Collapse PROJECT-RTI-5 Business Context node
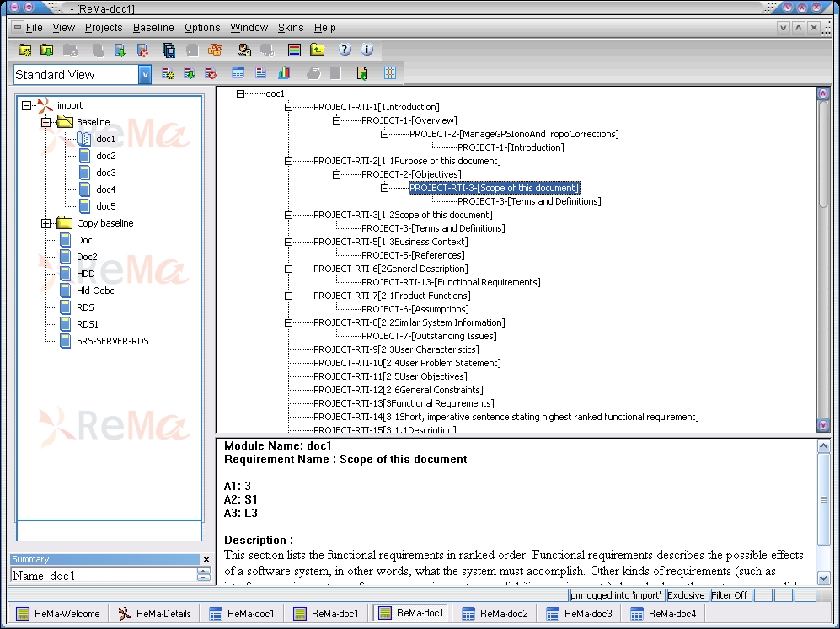Screen dimensions: 840x629 (x=288, y=242)
